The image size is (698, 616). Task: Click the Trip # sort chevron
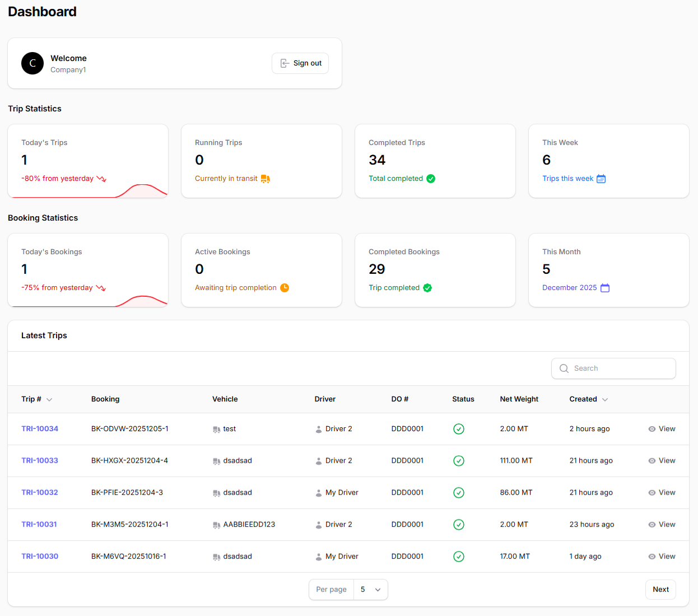coord(49,399)
